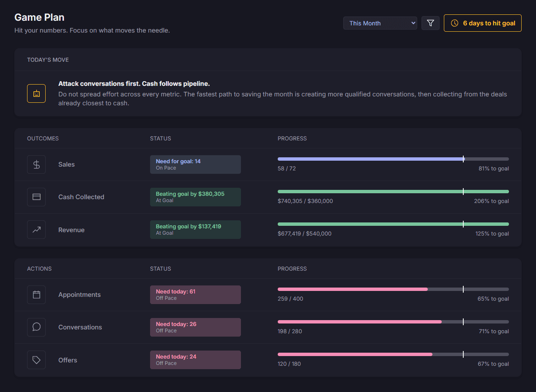Open the This Month period dropdown
The width and height of the screenshot is (536, 392).
tap(380, 23)
